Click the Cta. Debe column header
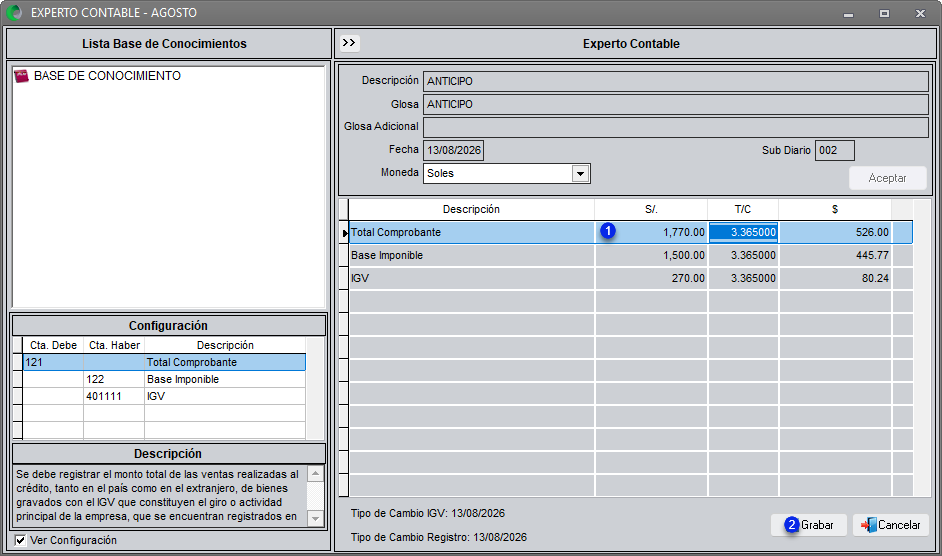The height and width of the screenshot is (556, 942). [53, 345]
